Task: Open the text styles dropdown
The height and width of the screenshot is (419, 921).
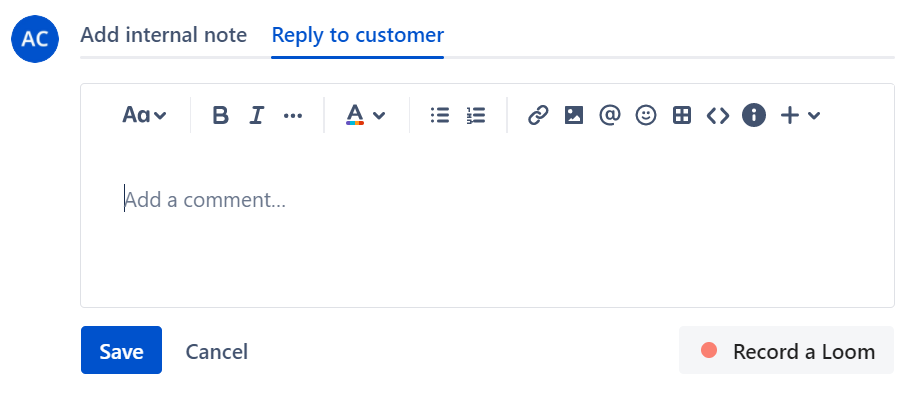Action: [x=144, y=115]
